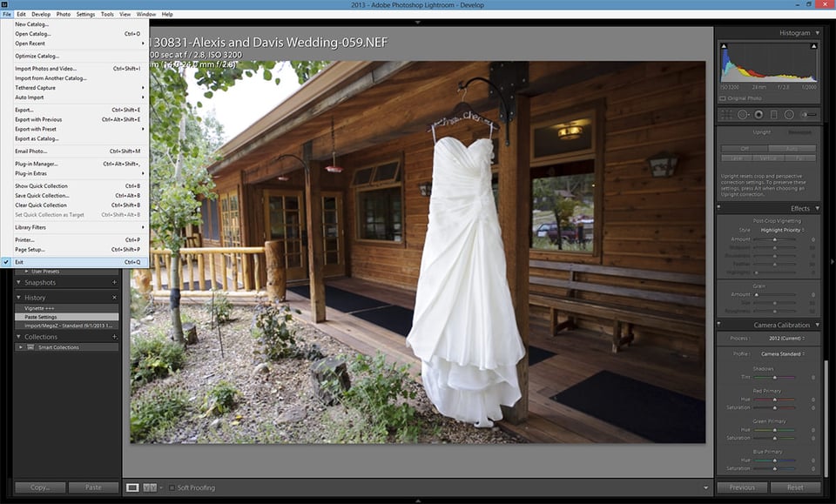Viewport: 836px width, 504px height.
Task: Toggle highlight clipping triangle in histogram
Action: pyautogui.click(x=813, y=46)
